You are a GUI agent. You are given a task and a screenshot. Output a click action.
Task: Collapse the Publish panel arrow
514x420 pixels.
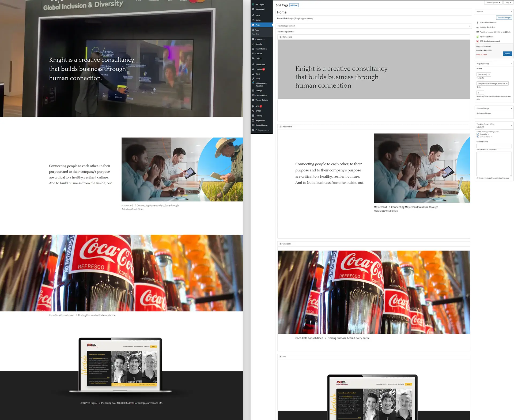click(x=511, y=12)
